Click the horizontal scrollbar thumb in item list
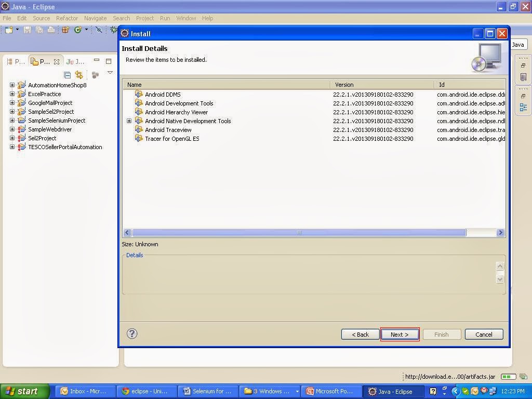 tap(299, 232)
